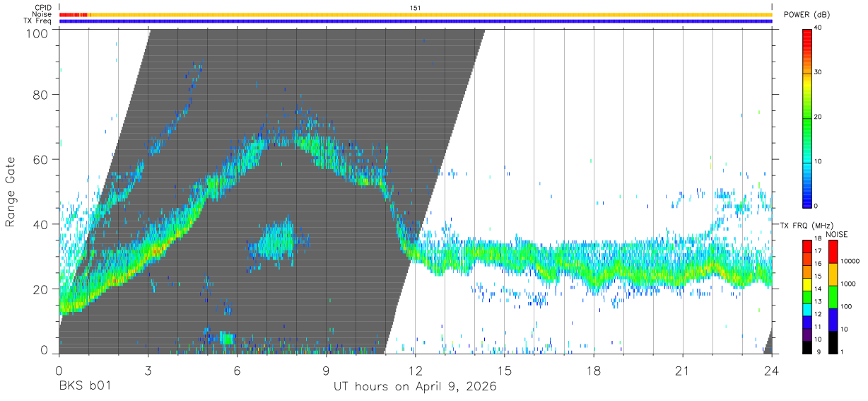Click the 'CPID' row label
Screen dimensions: 868x401
point(42,8)
